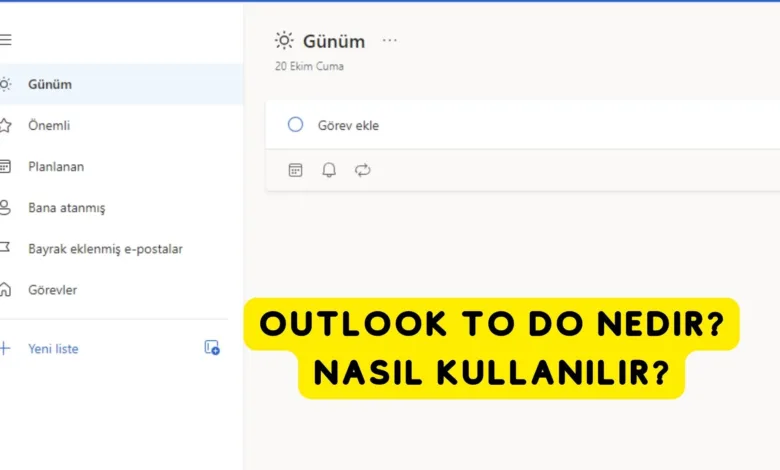Click the yellow Outlook To Do Nedir banner

pyautogui.click(x=491, y=349)
